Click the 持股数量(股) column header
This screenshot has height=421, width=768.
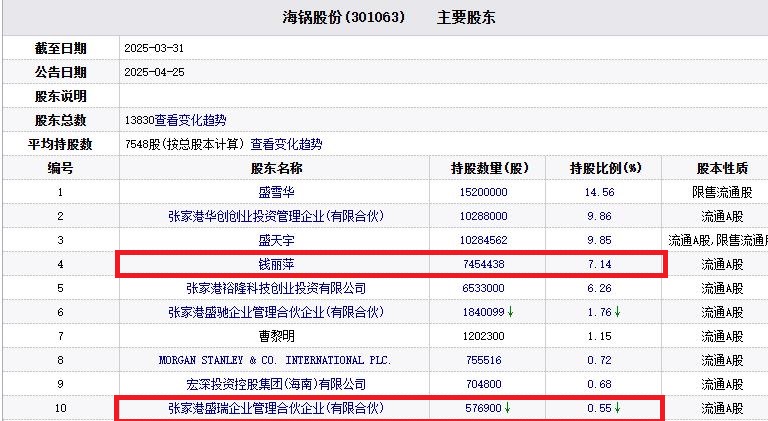pos(490,168)
